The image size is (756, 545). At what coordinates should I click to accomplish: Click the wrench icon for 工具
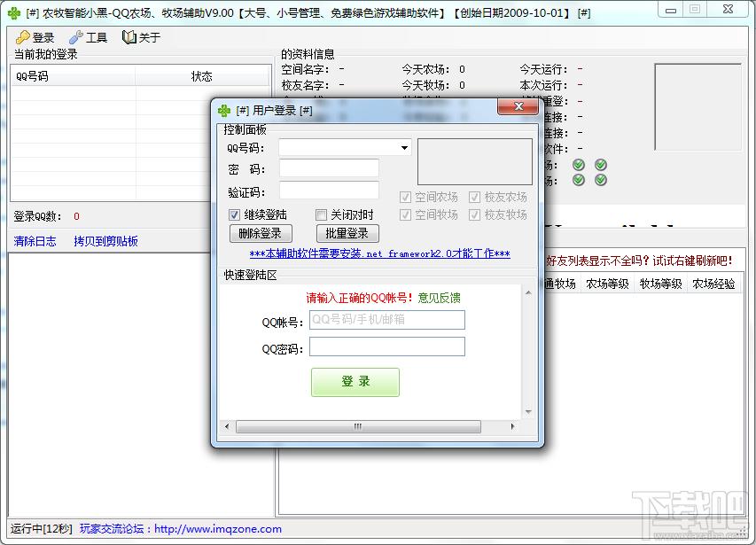pos(76,37)
